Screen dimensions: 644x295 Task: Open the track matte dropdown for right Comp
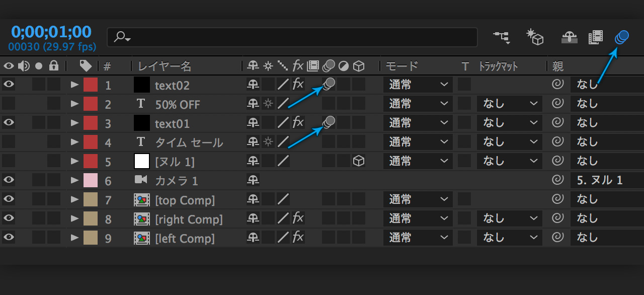click(510, 218)
